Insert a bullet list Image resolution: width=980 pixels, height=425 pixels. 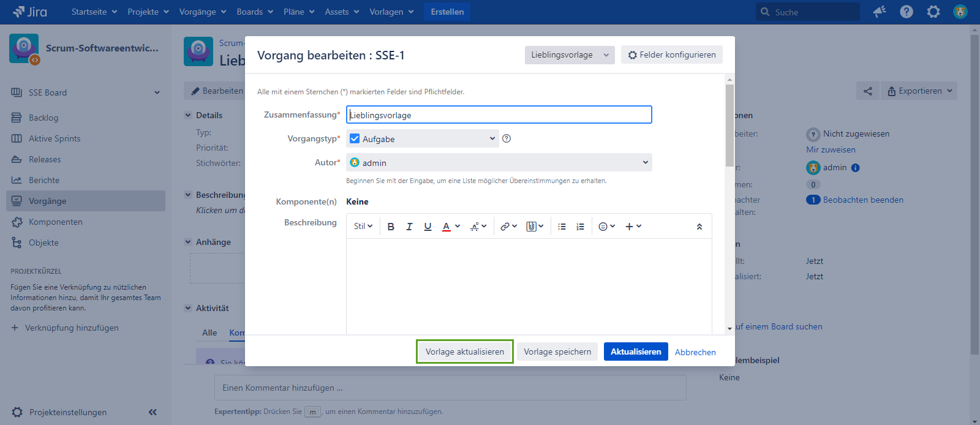562,227
